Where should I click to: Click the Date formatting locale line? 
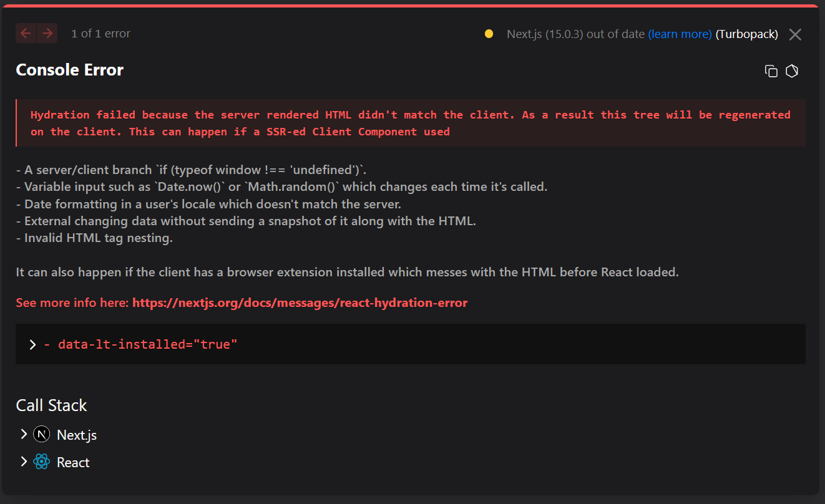[x=208, y=204]
